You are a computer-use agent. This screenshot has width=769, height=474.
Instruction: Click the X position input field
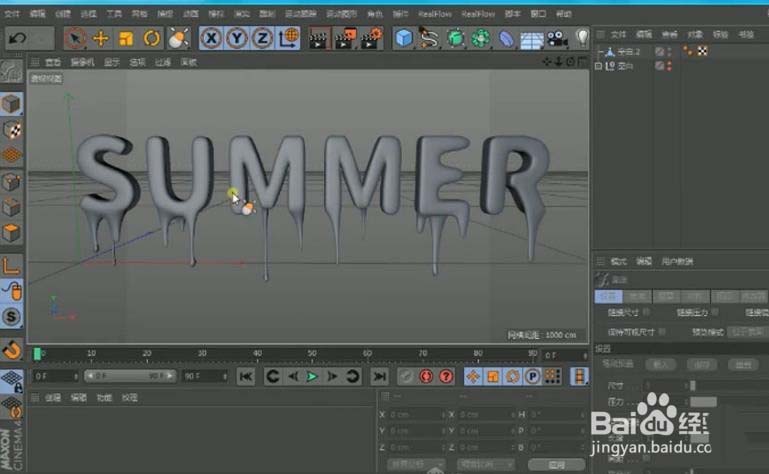click(414, 414)
